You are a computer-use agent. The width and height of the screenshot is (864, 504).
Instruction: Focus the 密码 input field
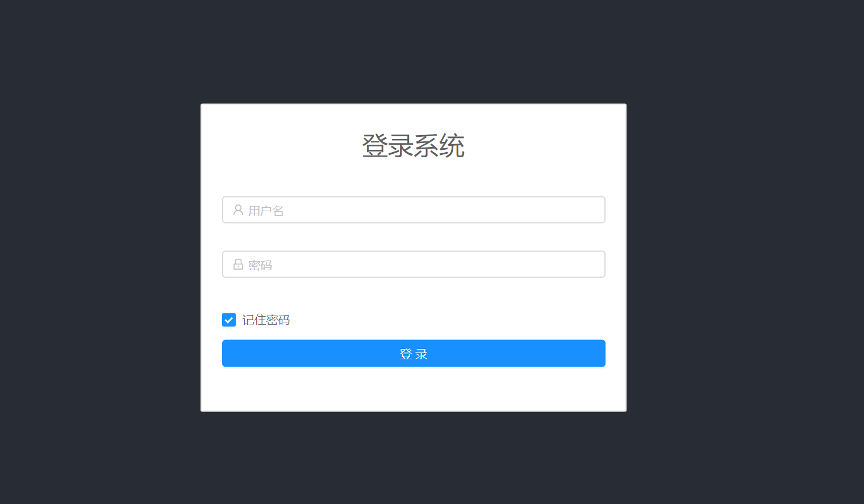414,264
